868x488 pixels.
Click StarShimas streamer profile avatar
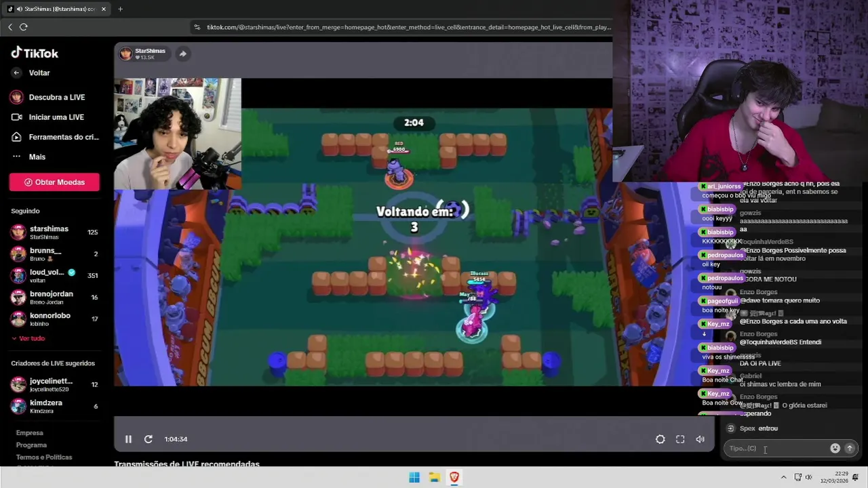coord(126,54)
